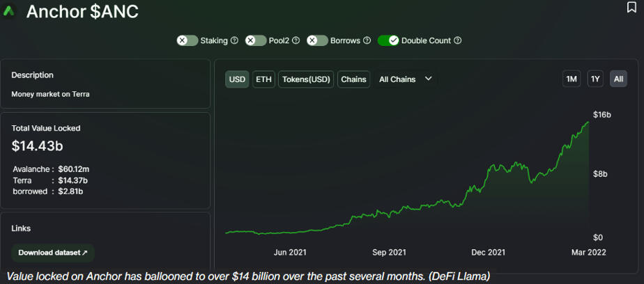Open the Double Count help question-mark icon
644x284 pixels.
point(458,40)
